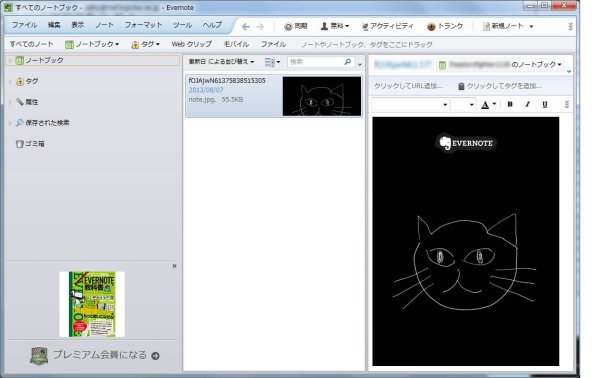601x378 pixels.
Task: Toggle italic formatting
Action: [x=527, y=104]
